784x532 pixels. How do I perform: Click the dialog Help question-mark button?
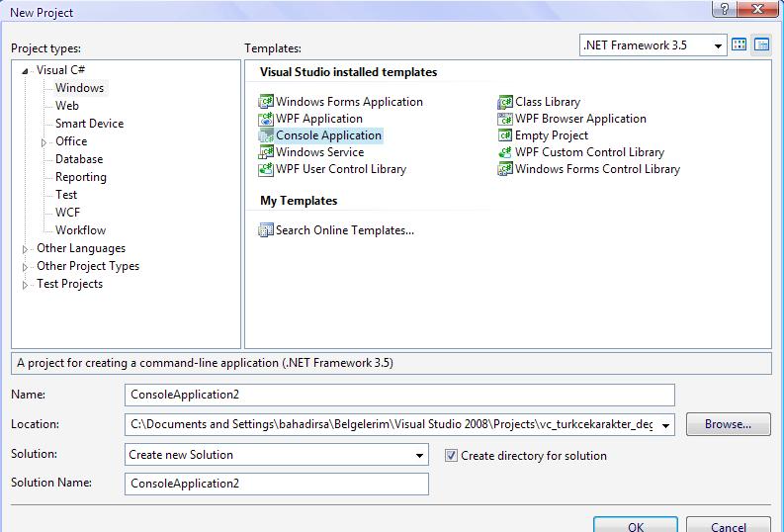point(725,9)
